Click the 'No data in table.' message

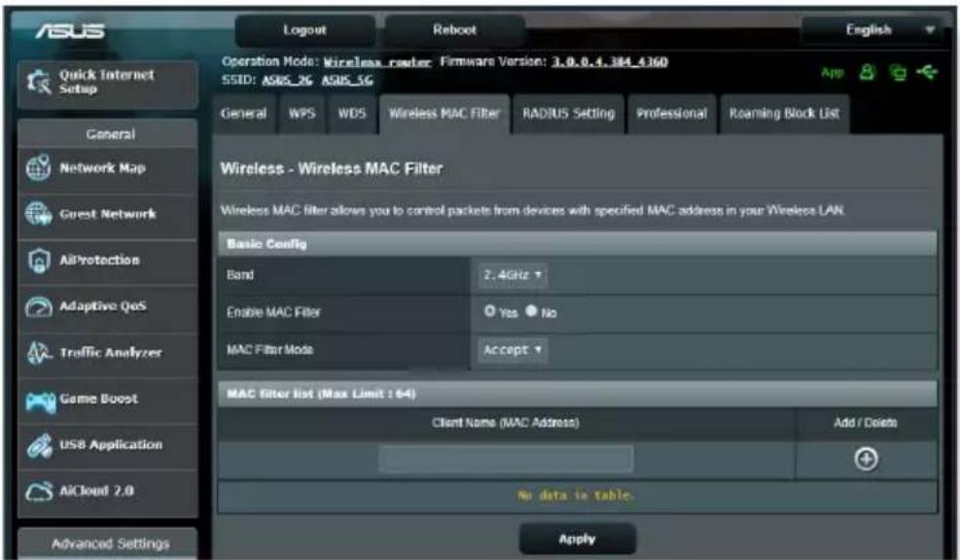tap(576, 495)
